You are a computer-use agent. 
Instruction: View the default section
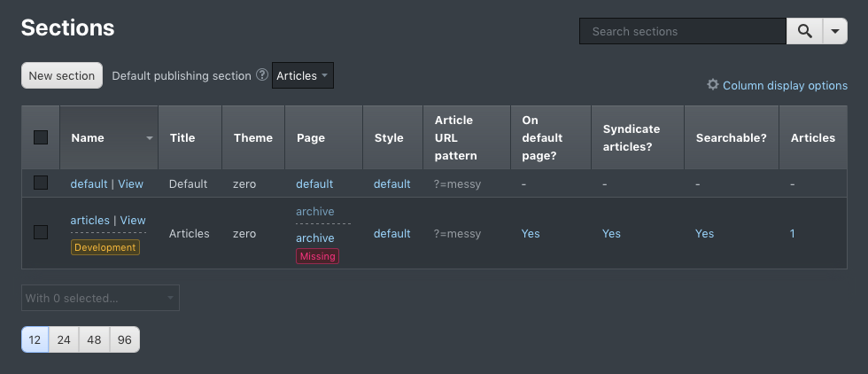[x=131, y=184]
